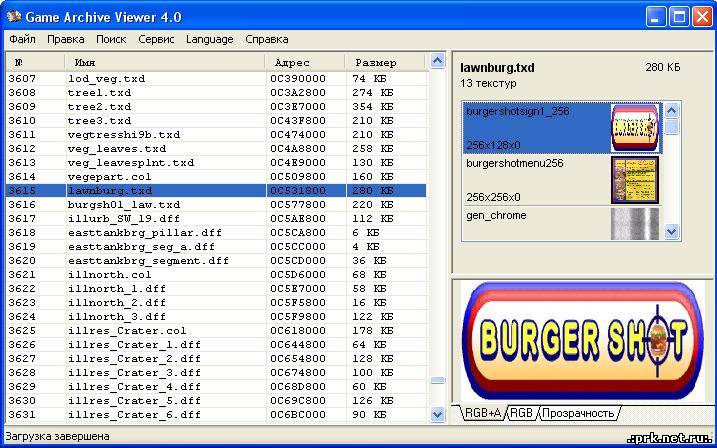
Task: Select file tree3.txd
Action: point(99,121)
